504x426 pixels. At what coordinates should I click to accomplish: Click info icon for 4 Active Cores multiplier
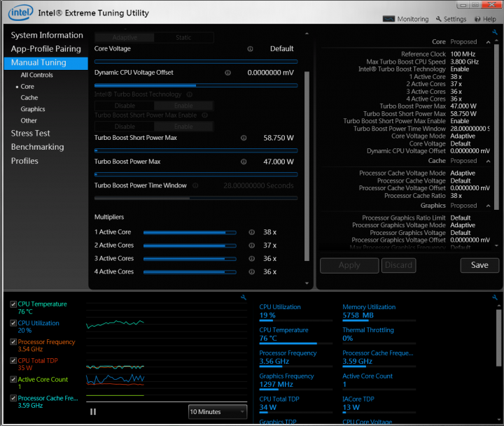pyautogui.click(x=252, y=272)
